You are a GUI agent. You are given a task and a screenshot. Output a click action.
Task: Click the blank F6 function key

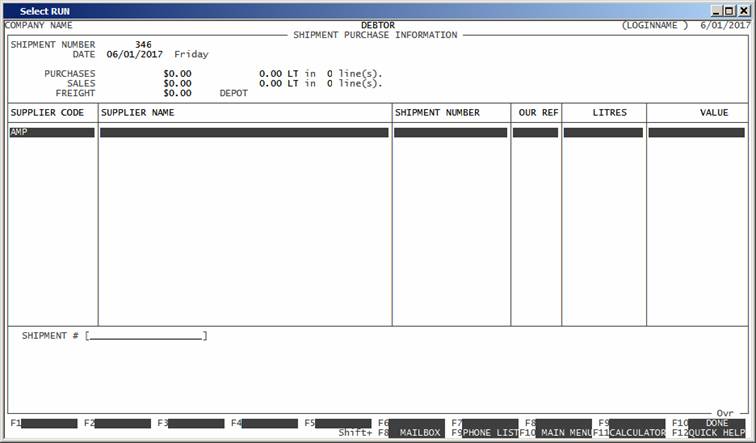click(x=417, y=423)
